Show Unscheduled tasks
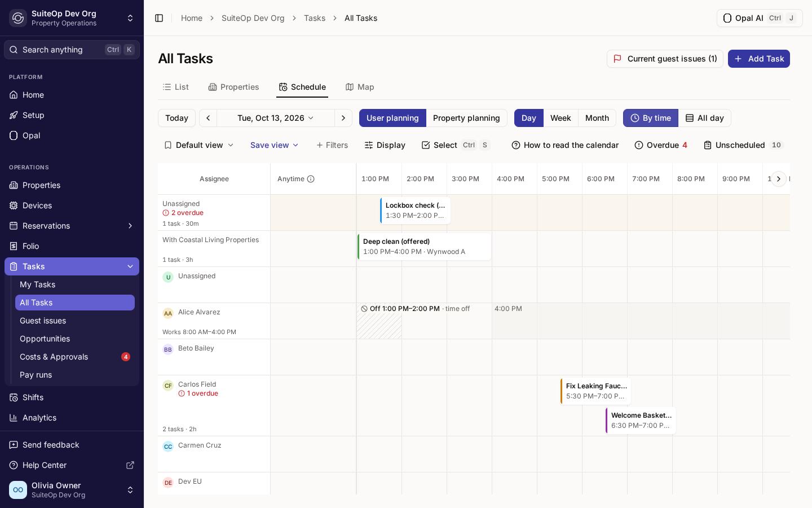The width and height of the screenshot is (812, 508). (x=744, y=145)
